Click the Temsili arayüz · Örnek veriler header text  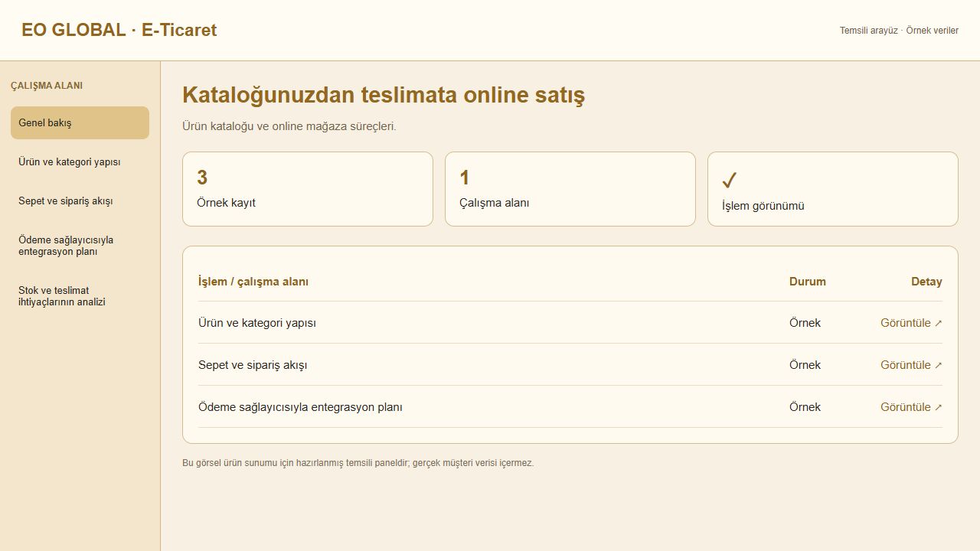(899, 31)
